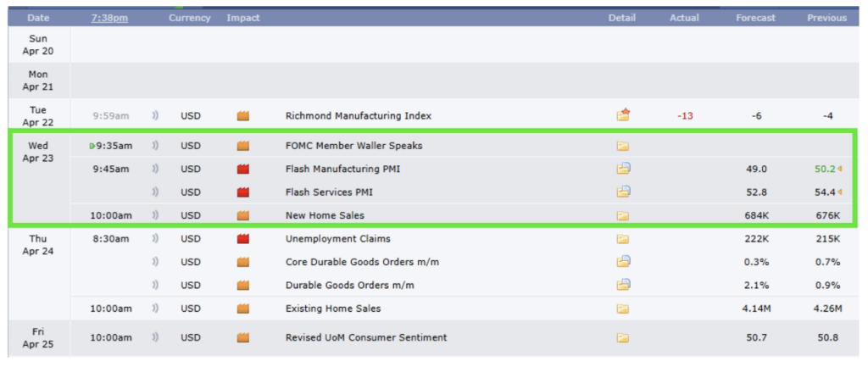
Task: Open detail folder for Existing Home Sales
Action: [x=623, y=309]
